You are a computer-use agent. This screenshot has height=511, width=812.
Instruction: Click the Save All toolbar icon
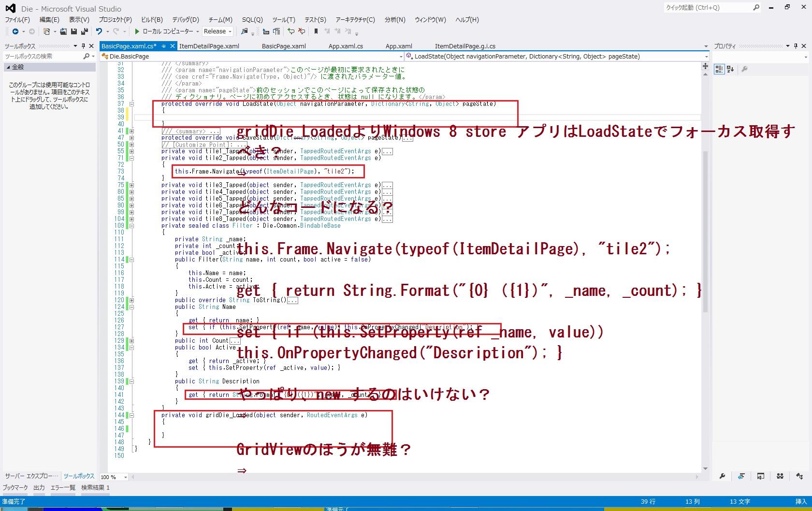(x=85, y=31)
